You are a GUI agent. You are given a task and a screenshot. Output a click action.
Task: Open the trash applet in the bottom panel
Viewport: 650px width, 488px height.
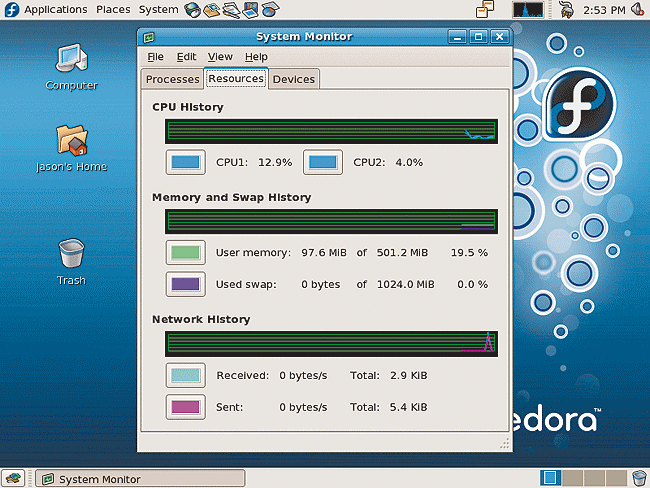pos(639,478)
